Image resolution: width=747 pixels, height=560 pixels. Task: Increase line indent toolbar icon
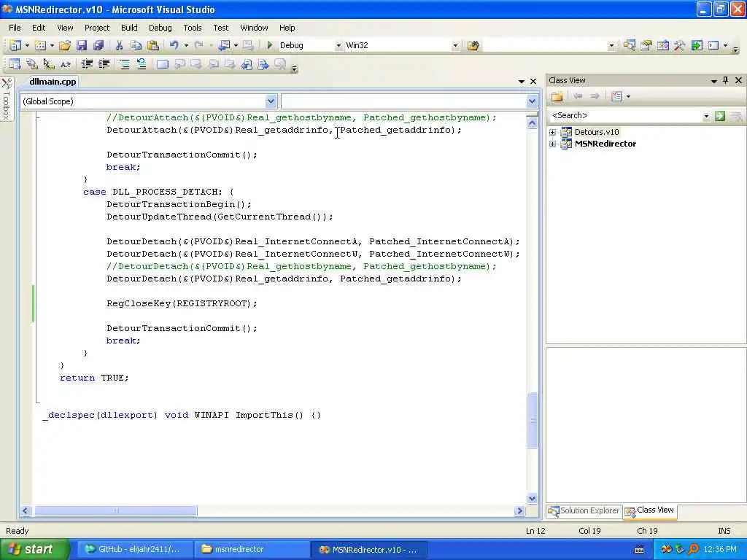coord(104,64)
